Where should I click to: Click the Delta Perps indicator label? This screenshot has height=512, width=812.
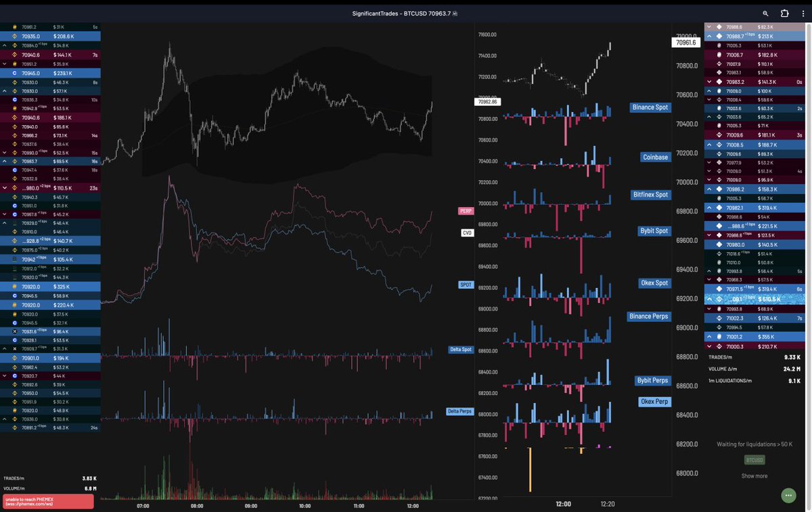click(459, 411)
